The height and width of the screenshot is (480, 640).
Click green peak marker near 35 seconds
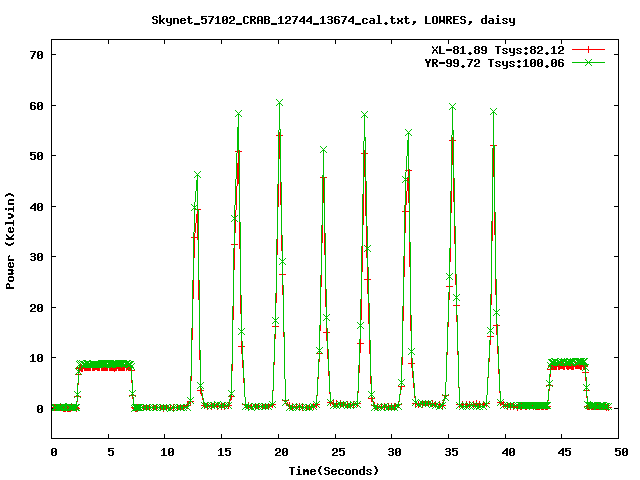(x=452, y=107)
